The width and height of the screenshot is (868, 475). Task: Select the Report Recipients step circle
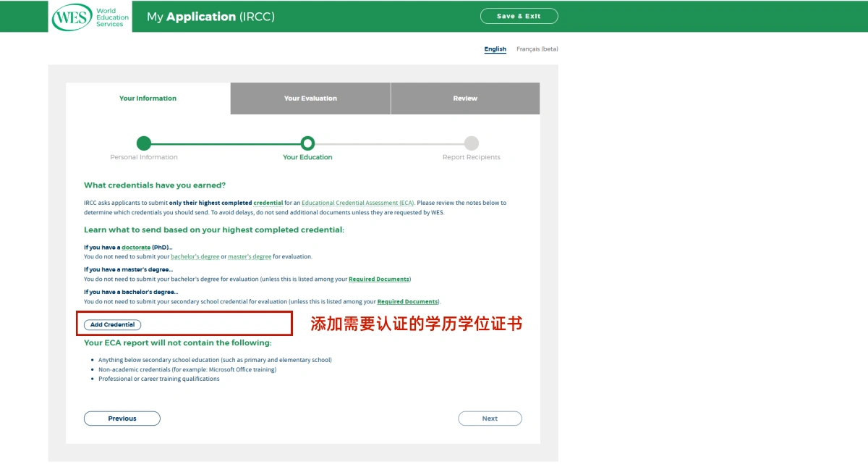[472, 143]
